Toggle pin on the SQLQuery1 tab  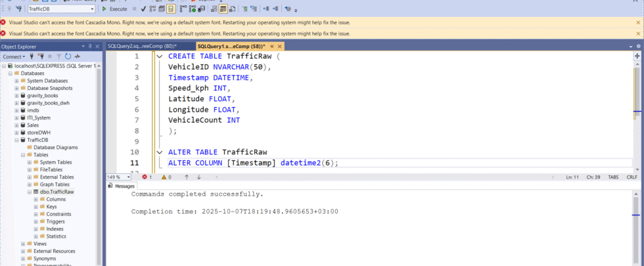click(x=273, y=47)
